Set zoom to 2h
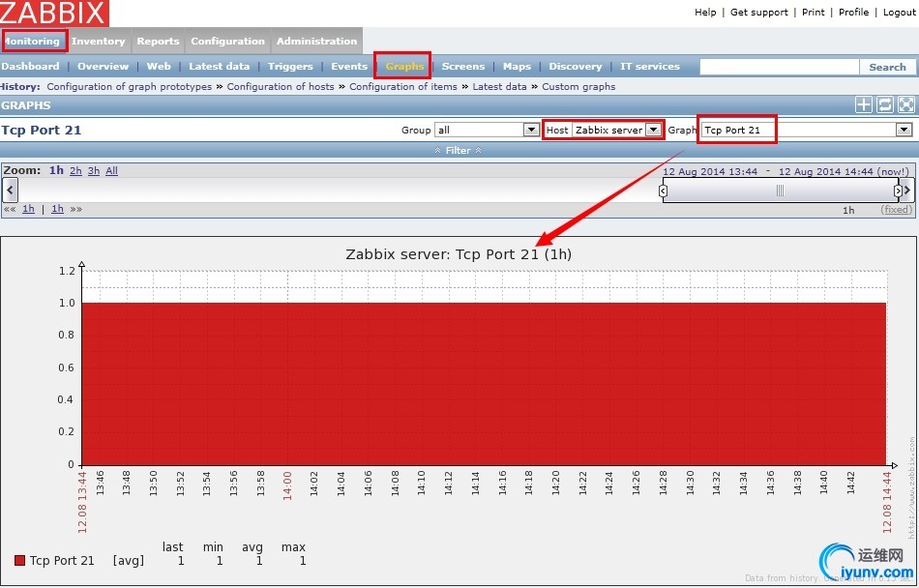 (75, 171)
